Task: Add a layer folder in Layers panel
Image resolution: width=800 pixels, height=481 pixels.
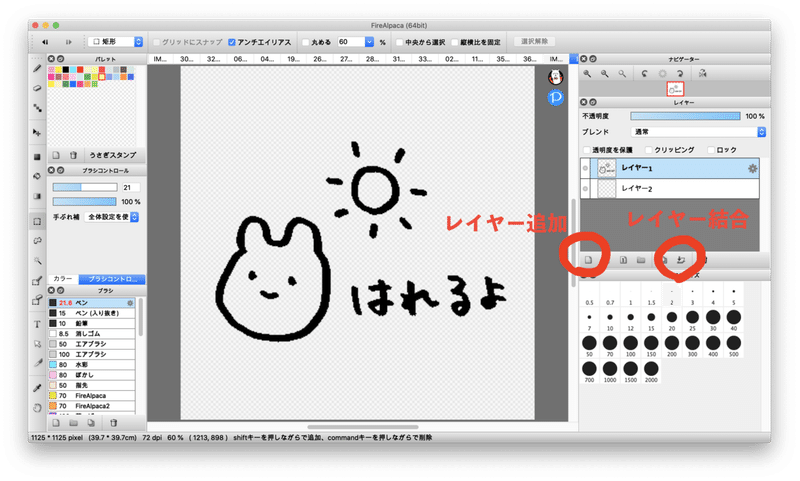Action: pyautogui.click(x=641, y=260)
